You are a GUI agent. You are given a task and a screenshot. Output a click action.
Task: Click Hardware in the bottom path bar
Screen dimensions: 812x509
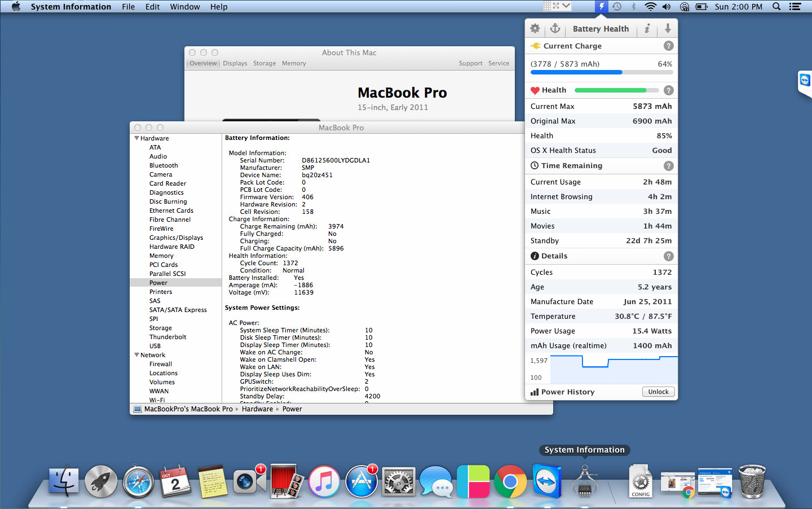tap(257, 409)
